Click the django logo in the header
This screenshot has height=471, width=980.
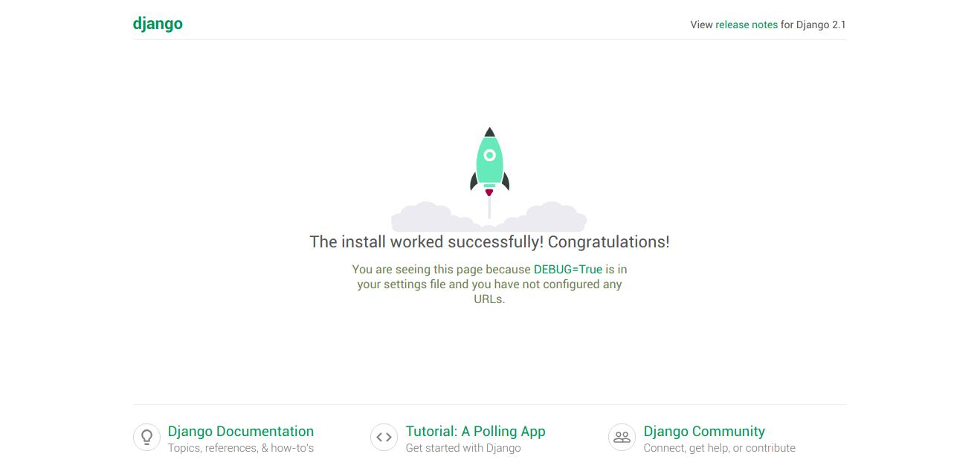(158, 24)
